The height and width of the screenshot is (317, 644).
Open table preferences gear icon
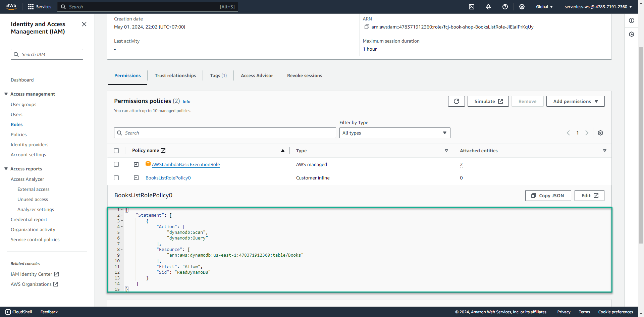tap(600, 133)
